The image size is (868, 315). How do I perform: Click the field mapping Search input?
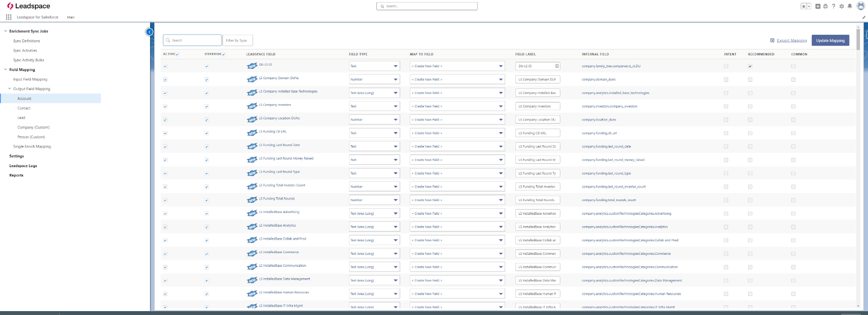click(193, 40)
